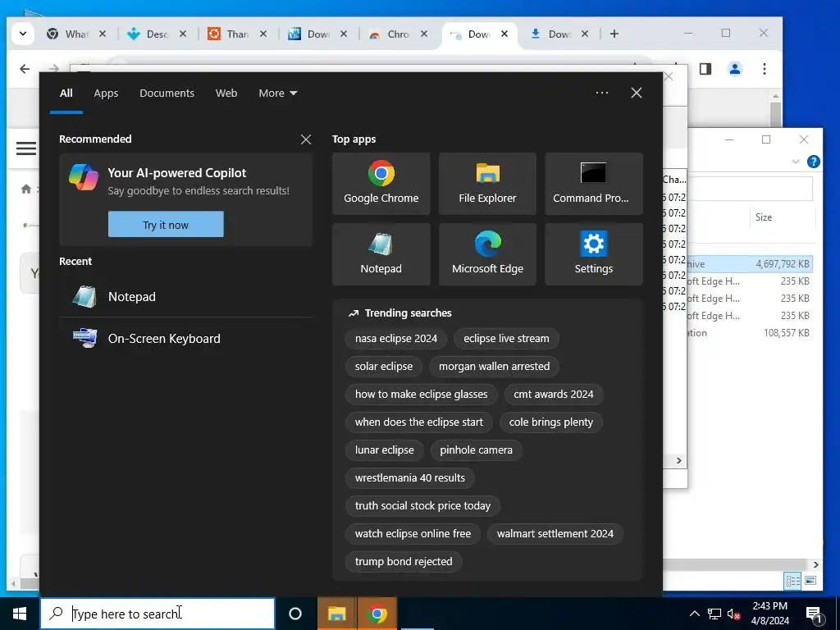The width and height of the screenshot is (840, 630).
Task: Click the Chrome profile avatar icon
Action: coord(735,69)
